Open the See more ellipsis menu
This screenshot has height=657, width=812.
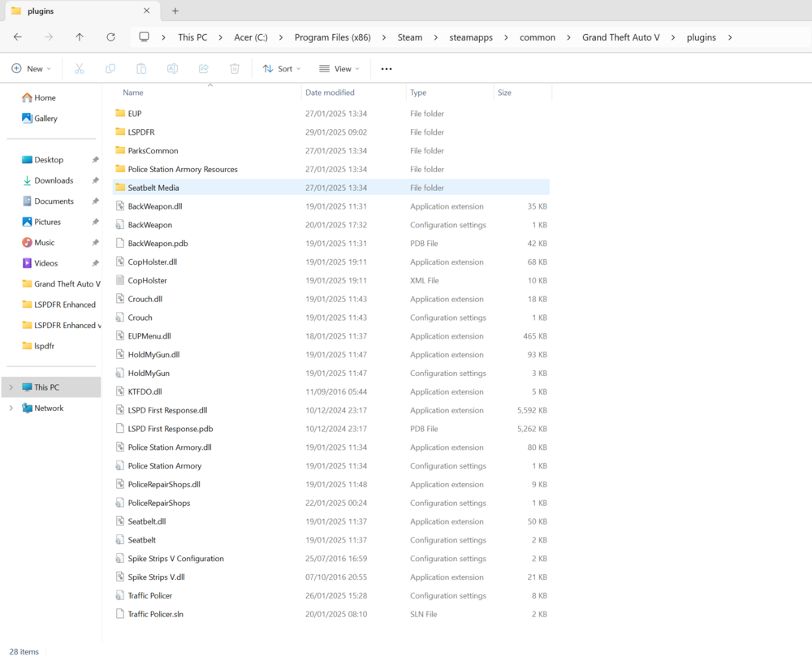387,69
